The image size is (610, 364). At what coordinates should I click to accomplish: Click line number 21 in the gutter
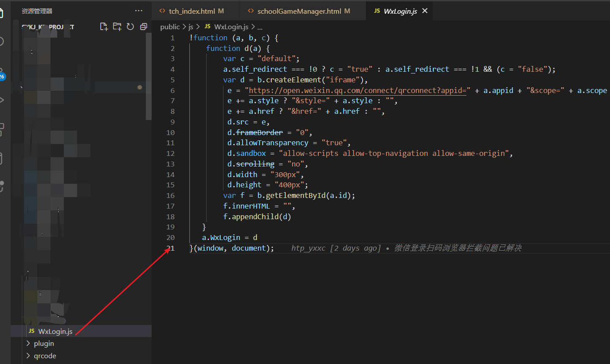pyautogui.click(x=170, y=248)
